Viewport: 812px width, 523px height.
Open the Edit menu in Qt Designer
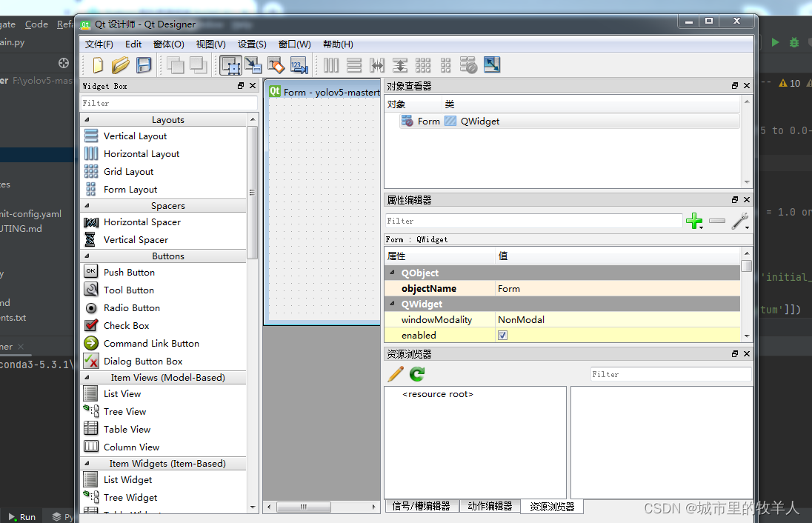(133, 44)
